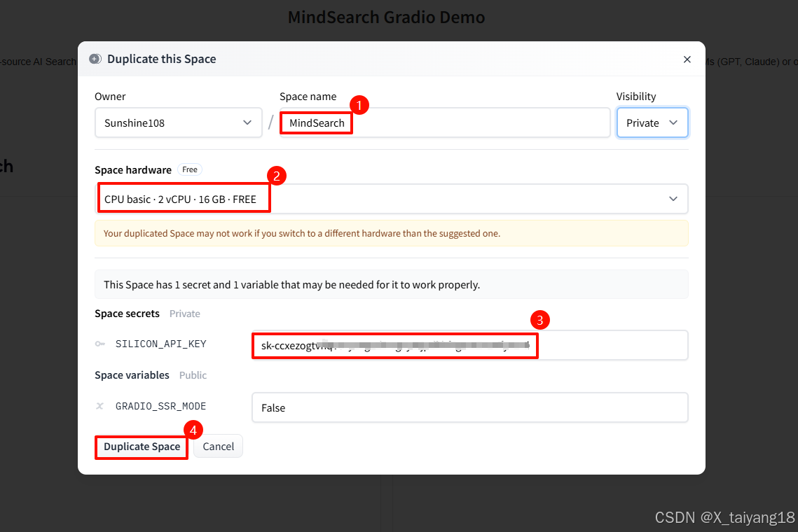Click the SILICON_API_KEY label
Image resolution: width=798 pixels, height=532 pixels.
click(x=161, y=344)
